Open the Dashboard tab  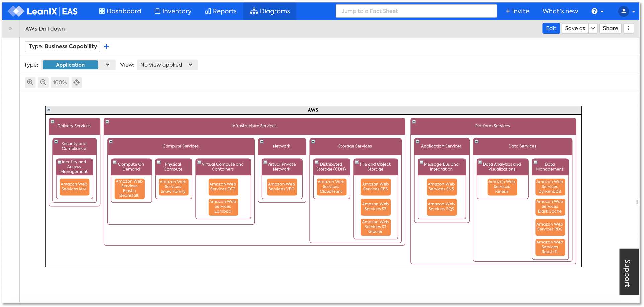coord(120,11)
